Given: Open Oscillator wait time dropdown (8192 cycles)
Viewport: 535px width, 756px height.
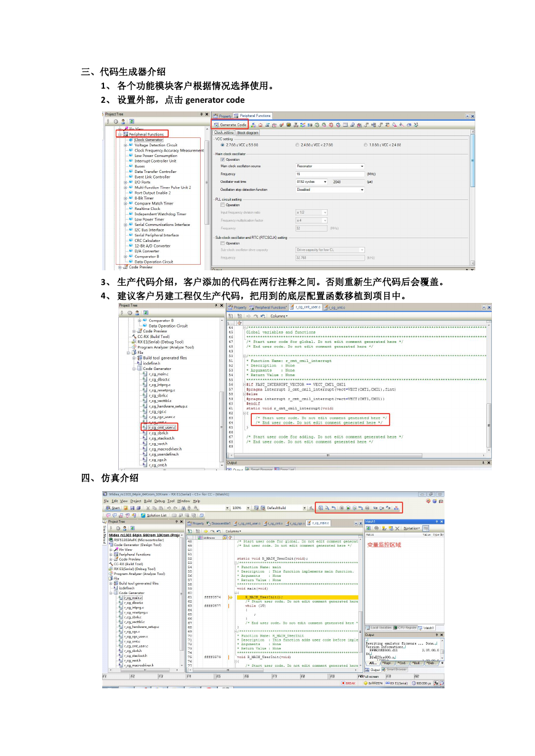Looking at the screenshot, I should point(312,182).
